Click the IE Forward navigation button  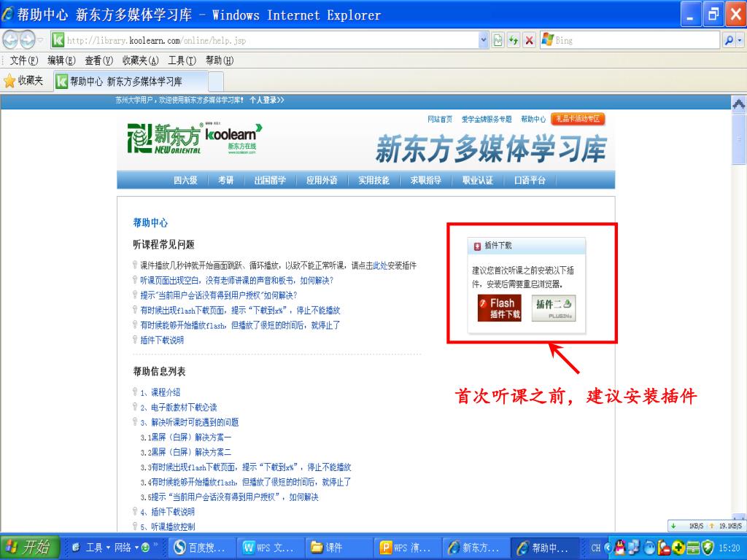(27, 40)
